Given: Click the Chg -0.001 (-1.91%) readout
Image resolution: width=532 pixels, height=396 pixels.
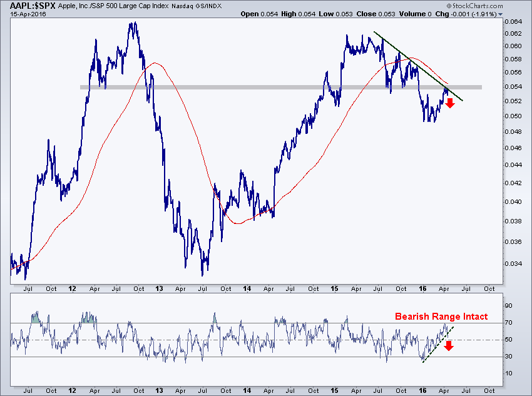Looking at the screenshot, I should tap(466, 14).
